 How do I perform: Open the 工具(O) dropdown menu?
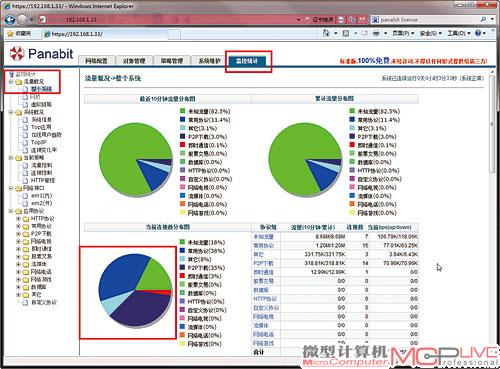click(458, 33)
